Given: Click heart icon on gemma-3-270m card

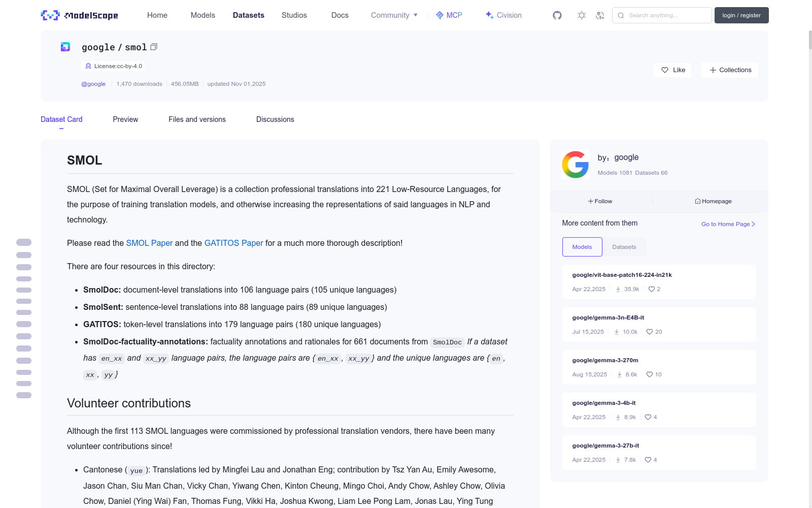Looking at the screenshot, I should pyautogui.click(x=650, y=374).
